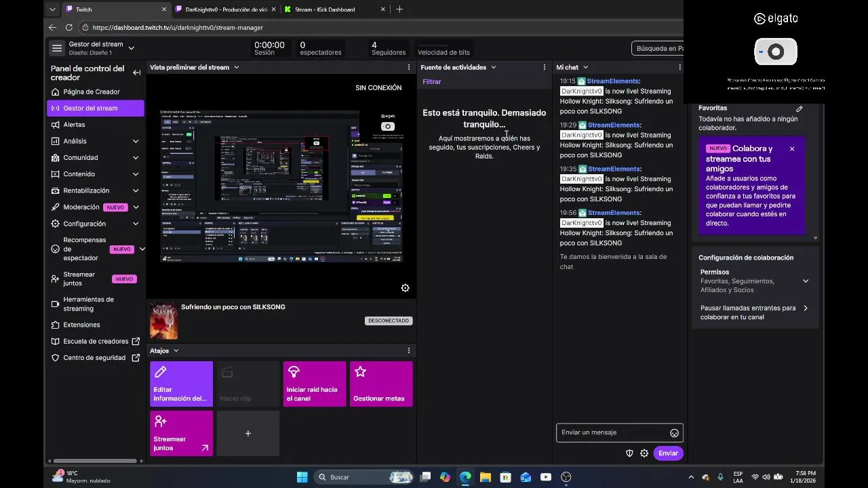Select Gestor del stream in sidebar
868x488 pixels.
click(x=96, y=108)
